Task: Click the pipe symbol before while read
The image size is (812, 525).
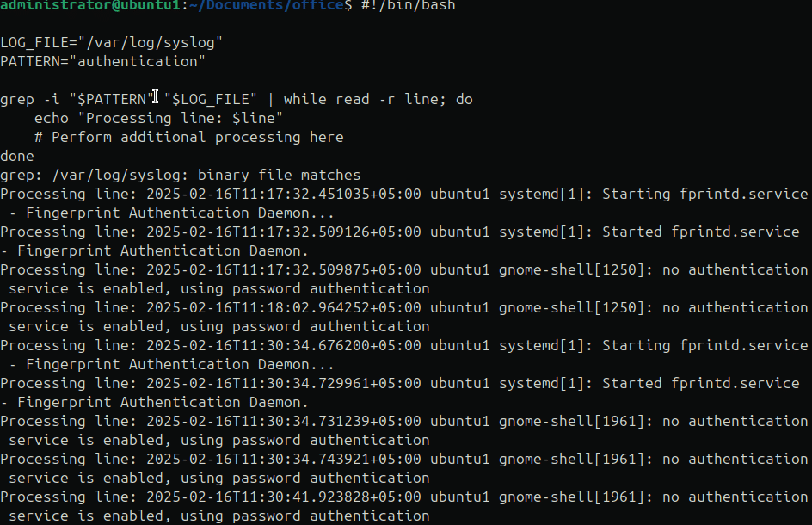Action: coord(270,99)
